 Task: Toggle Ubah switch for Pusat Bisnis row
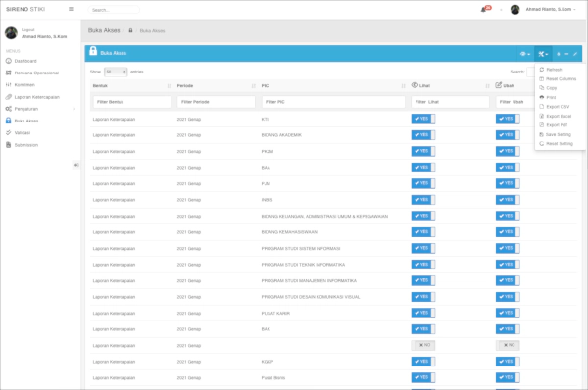(508, 377)
